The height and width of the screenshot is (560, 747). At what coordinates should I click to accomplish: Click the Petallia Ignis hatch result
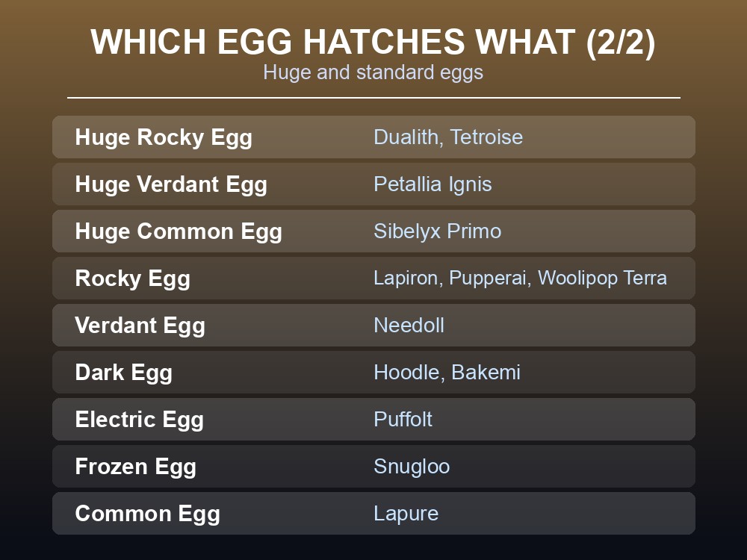click(433, 184)
